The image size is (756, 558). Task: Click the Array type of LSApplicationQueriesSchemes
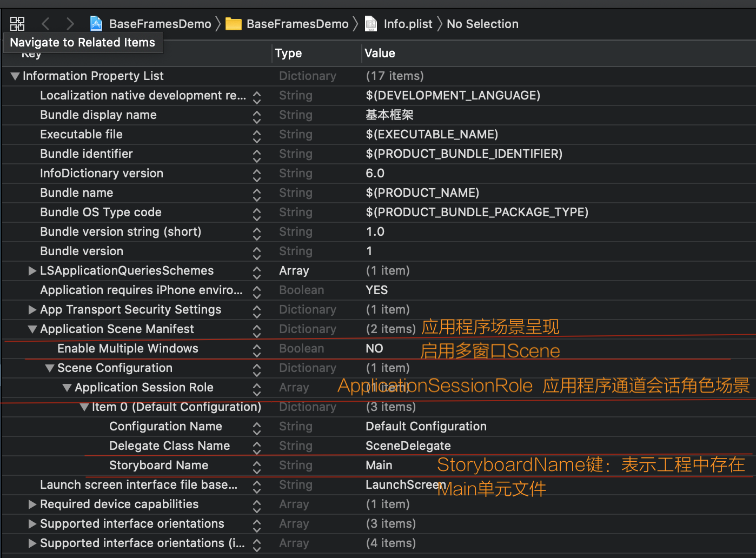point(294,271)
